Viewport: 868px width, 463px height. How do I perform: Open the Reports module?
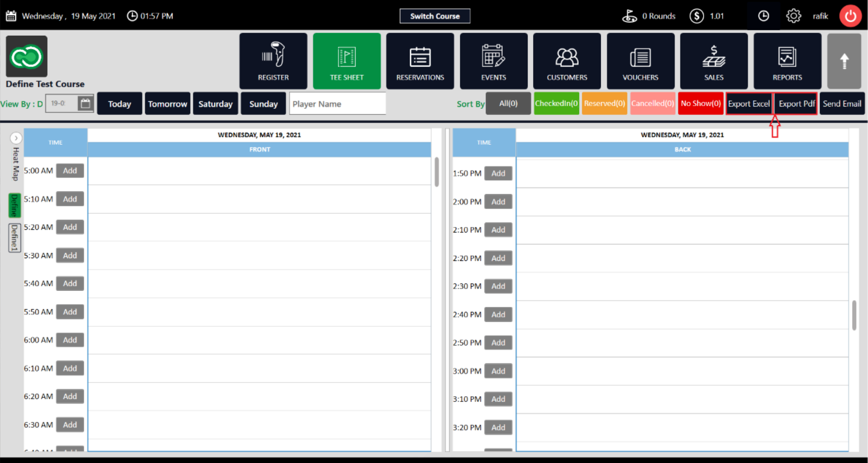point(787,61)
